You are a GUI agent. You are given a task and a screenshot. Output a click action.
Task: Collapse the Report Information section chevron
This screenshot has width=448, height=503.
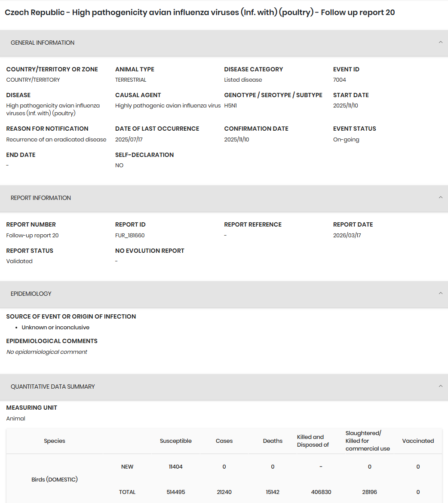pyautogui.click(x=440, y=198)
